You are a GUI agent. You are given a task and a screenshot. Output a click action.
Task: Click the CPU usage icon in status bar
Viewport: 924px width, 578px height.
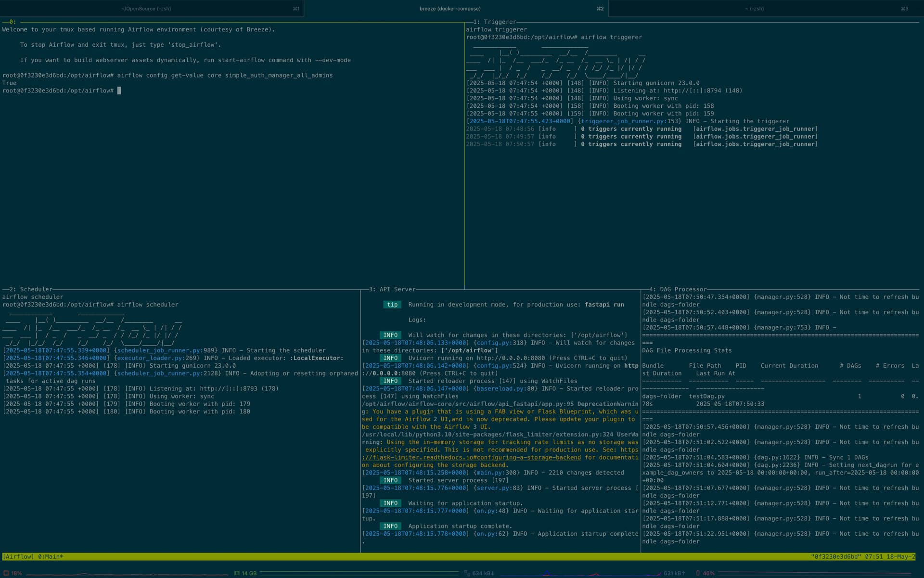pos(6,573)
